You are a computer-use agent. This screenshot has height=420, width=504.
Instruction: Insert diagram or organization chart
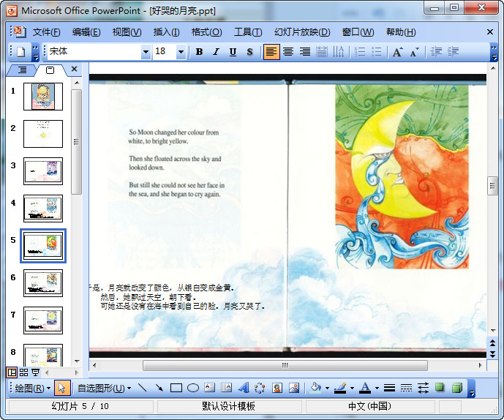pos(260,388)
